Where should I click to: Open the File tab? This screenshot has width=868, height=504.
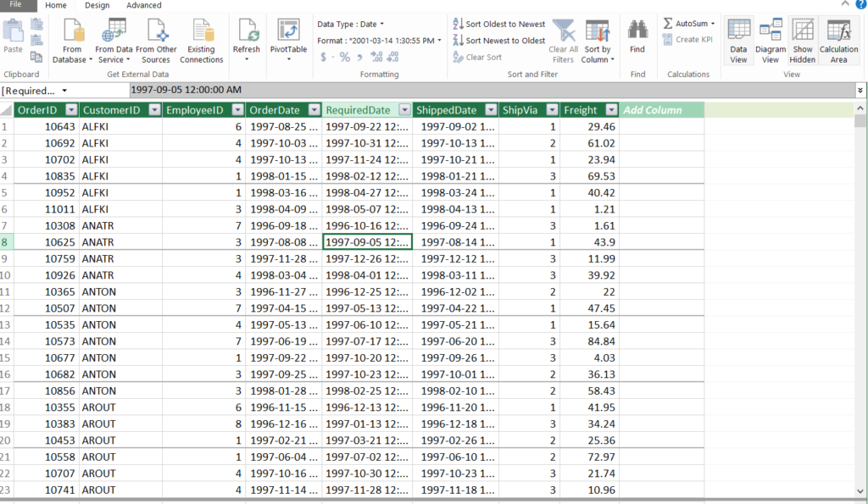click(15, 5)
